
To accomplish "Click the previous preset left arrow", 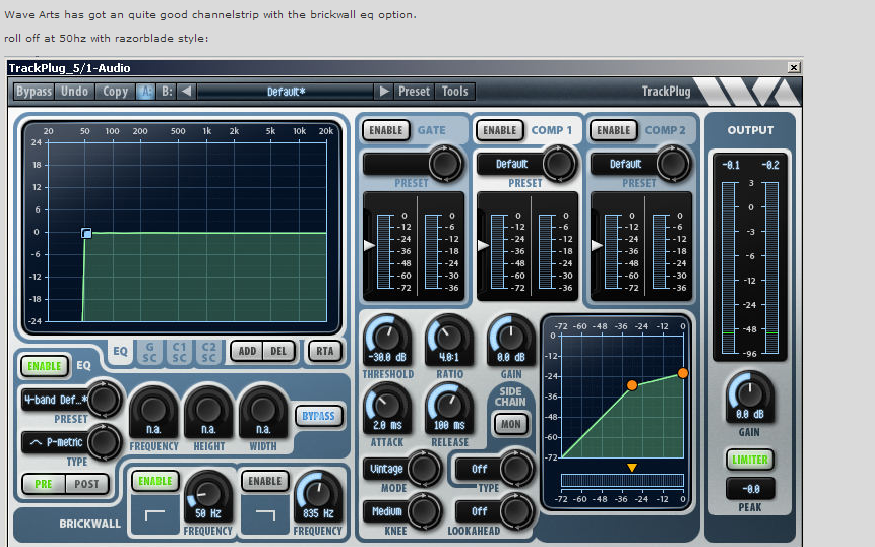I will [x=186, y=91].
